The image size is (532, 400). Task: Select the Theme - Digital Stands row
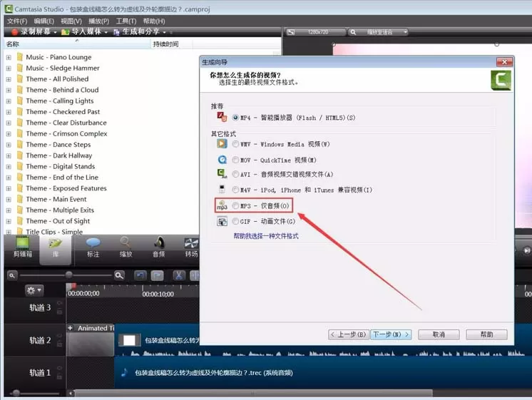point(61,167)
